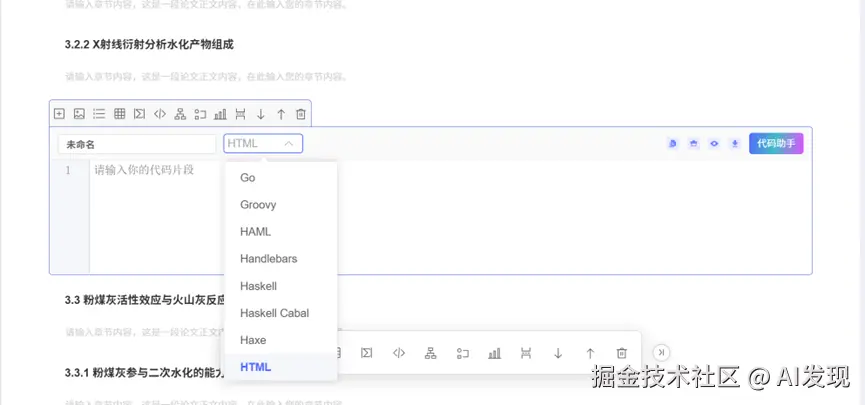Click heading 3.2.2 X射线衍射分析水化产物组成
The image size is (865, 405).
(149, 45)
